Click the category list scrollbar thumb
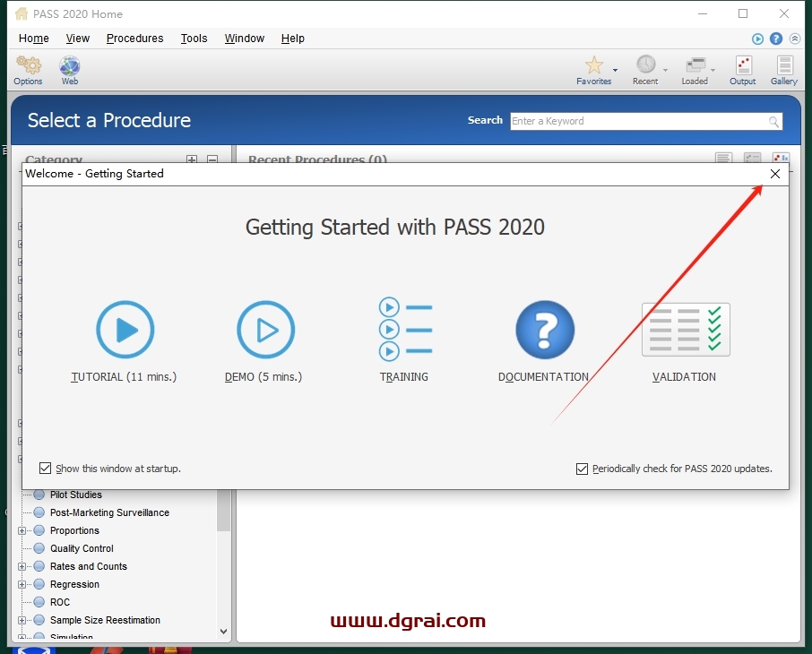Screen dimensions: 812x654 pyautogui.click(x=224, y=511)
